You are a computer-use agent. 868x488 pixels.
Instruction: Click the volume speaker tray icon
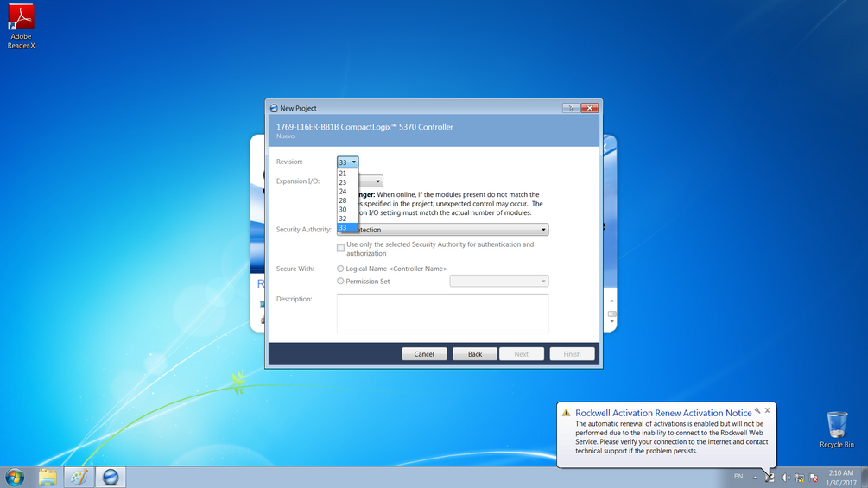point(785,478)
